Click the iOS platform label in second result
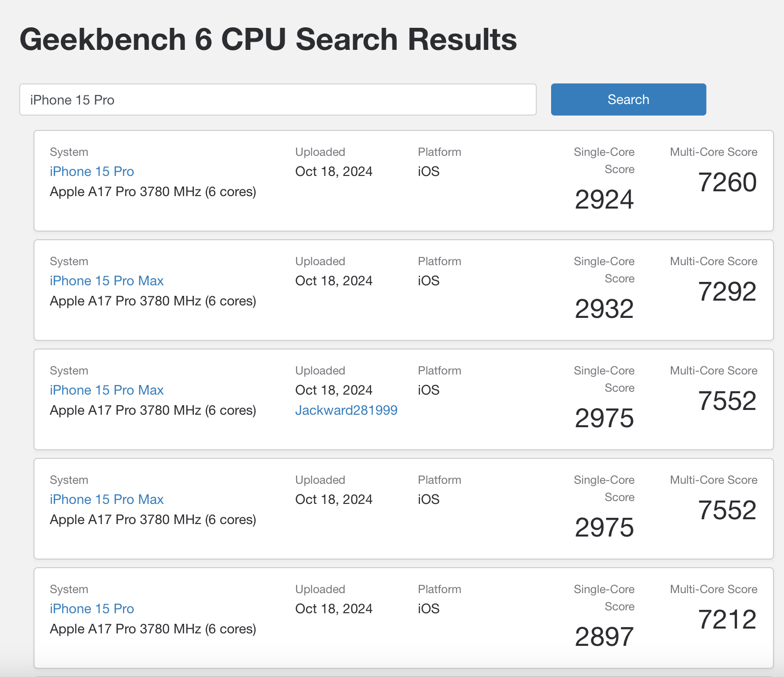 pos(427,280)
